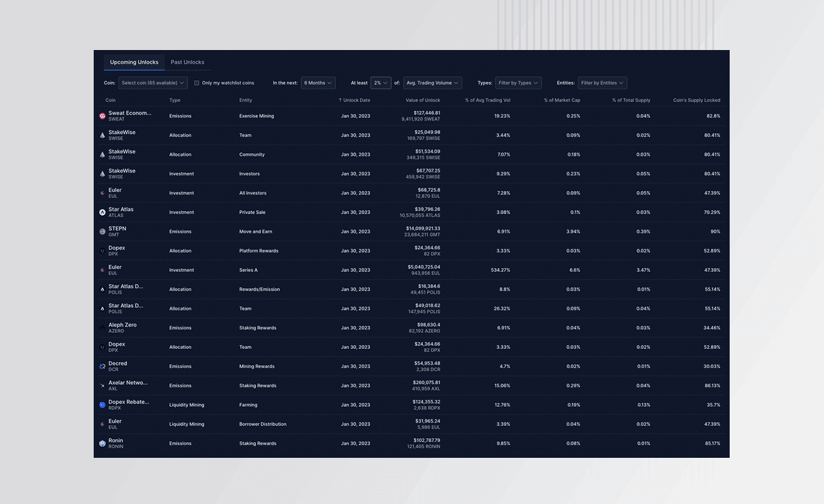Click the Move and Earn entity cell
Screen dimensions: 824x504
pos(255,231)
